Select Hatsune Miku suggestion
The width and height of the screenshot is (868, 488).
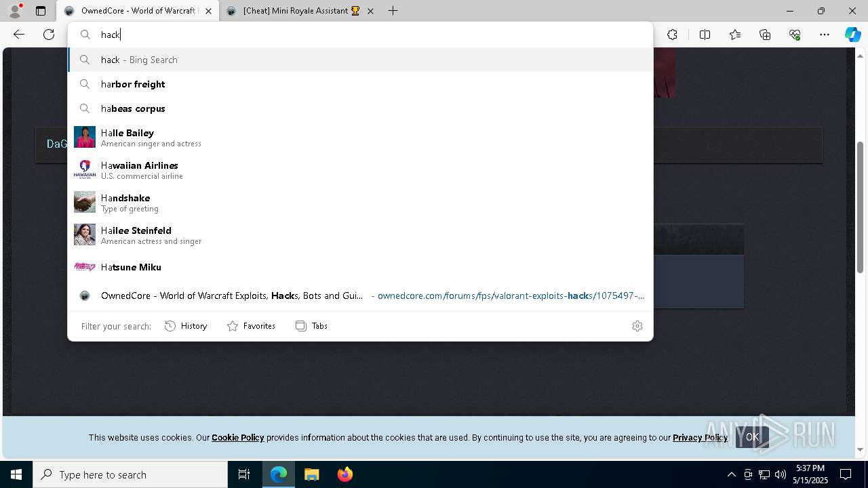click(x=360, y=267)
